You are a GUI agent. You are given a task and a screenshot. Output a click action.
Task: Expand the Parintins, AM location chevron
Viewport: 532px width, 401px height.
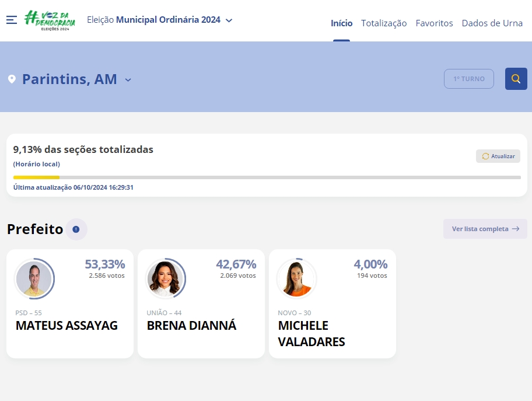[128, 80]
